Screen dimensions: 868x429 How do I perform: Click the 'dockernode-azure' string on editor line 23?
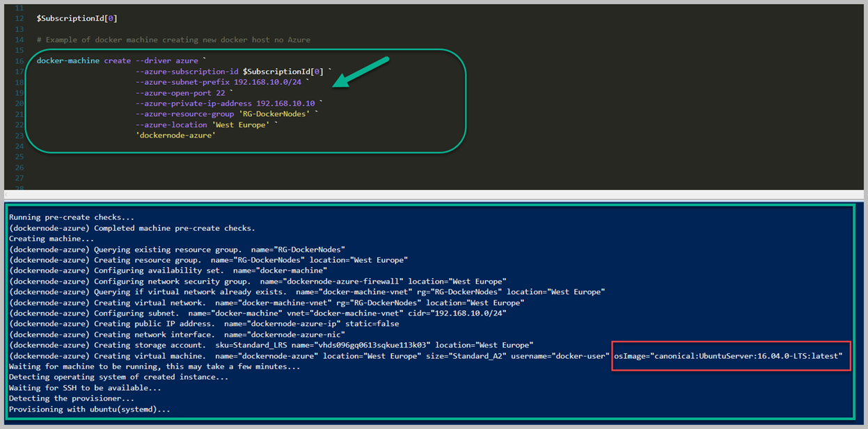[175, 135]
